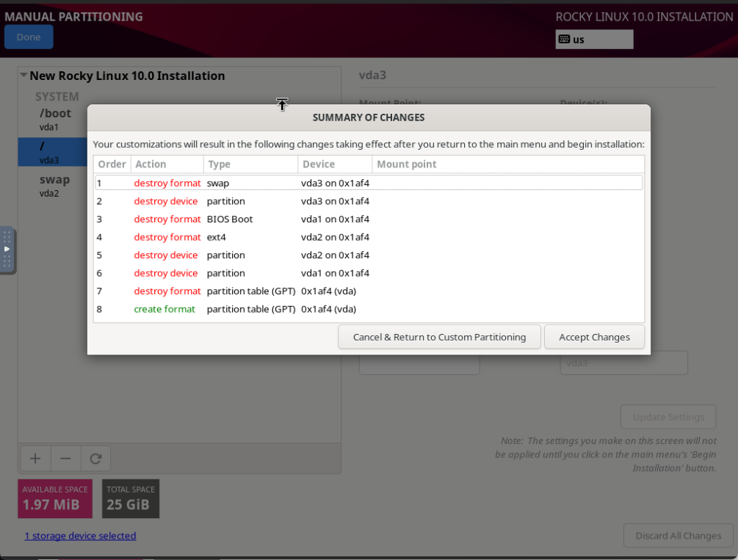
Task: Sort table by Mount point column header
Action: [x=508, y=164]
